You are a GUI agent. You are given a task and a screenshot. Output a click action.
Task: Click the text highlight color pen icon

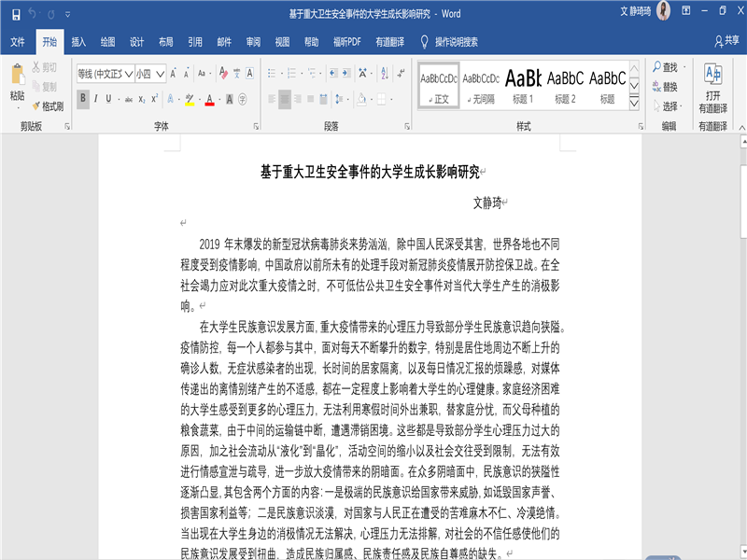tap(188, 99)
